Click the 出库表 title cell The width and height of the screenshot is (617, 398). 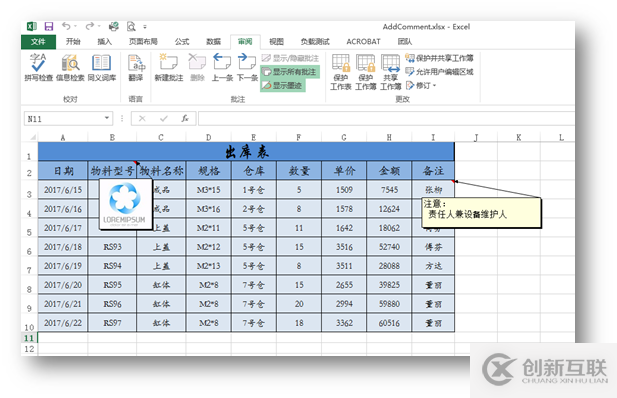point(246,152)
